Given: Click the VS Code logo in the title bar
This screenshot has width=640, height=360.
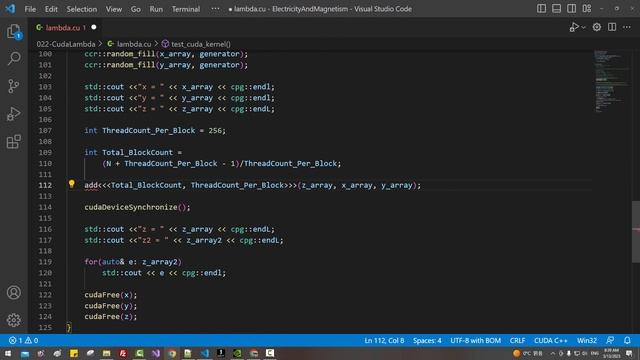Looking at the screenshot, I should pyautogui.click(x=10, y=9).
